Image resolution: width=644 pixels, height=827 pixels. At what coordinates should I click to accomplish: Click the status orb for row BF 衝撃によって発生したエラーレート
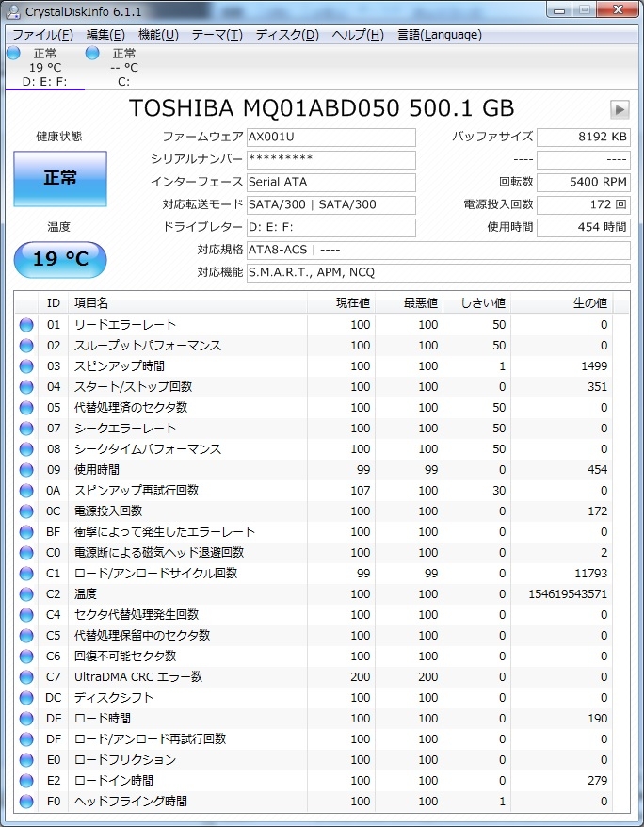pos(26,532)
